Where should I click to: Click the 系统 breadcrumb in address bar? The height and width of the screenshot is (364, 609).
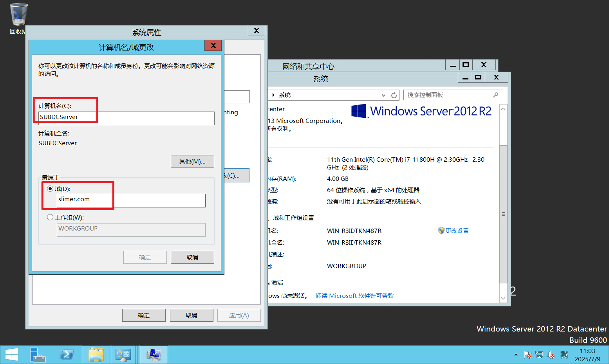[284, 95]
